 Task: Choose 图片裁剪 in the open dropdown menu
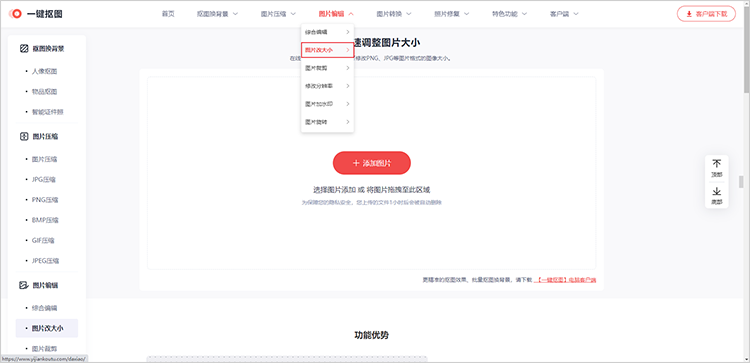(328, 68)
